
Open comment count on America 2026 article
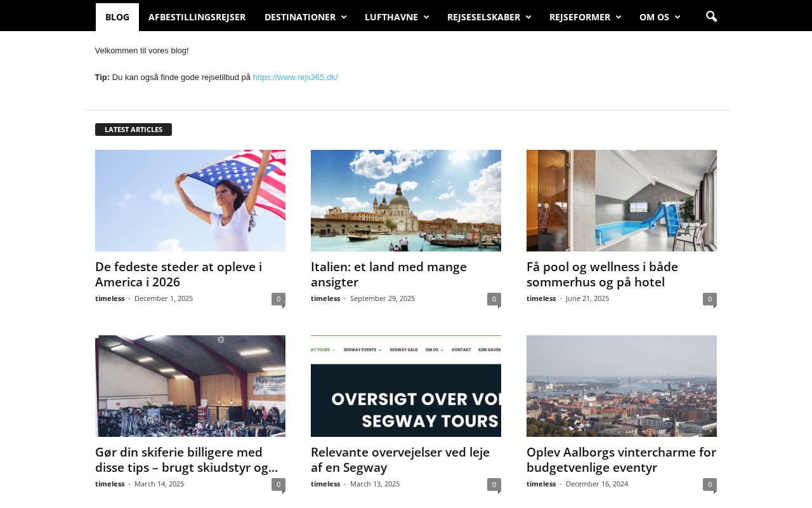pyautogui.click(x=278, y=299)
